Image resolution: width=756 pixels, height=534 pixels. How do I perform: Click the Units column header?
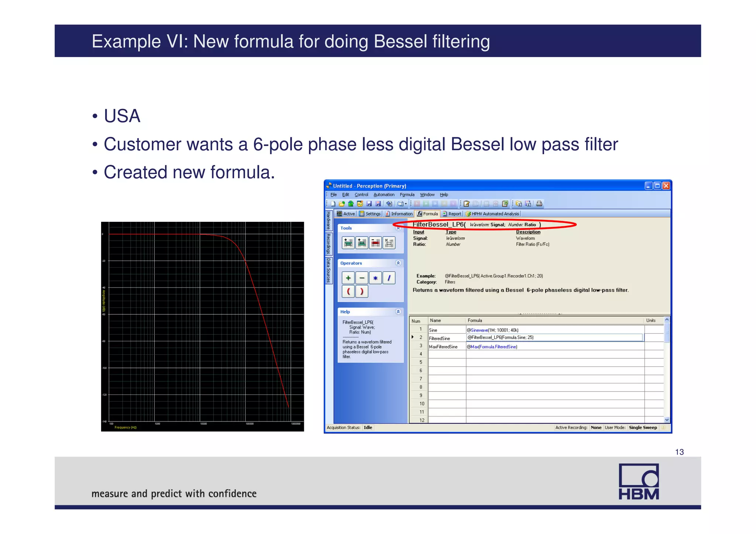654,321
